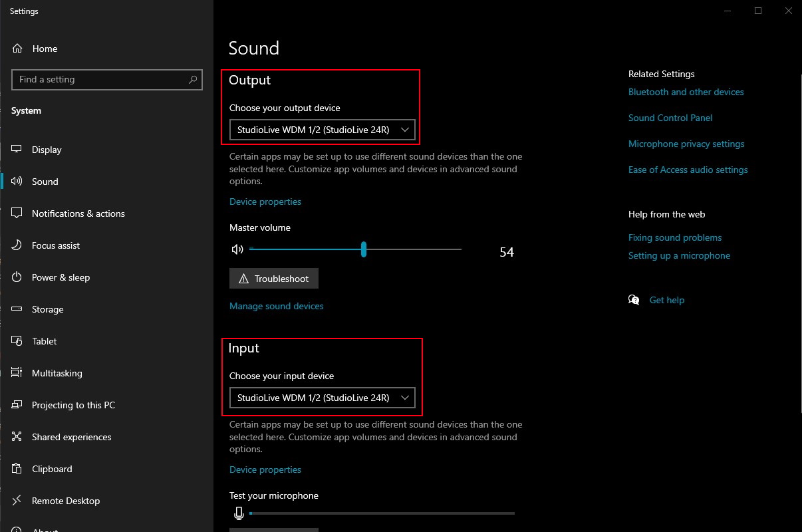
Task: Open Microphone privacy settings link
Action: pyautogui.click(x=686, y=144)
